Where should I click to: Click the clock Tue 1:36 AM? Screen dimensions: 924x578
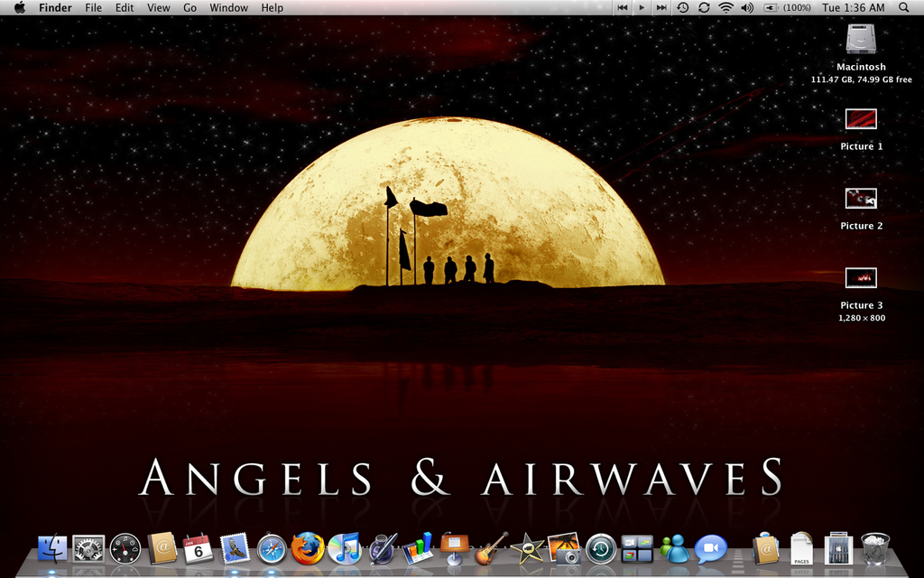[854, 7]
